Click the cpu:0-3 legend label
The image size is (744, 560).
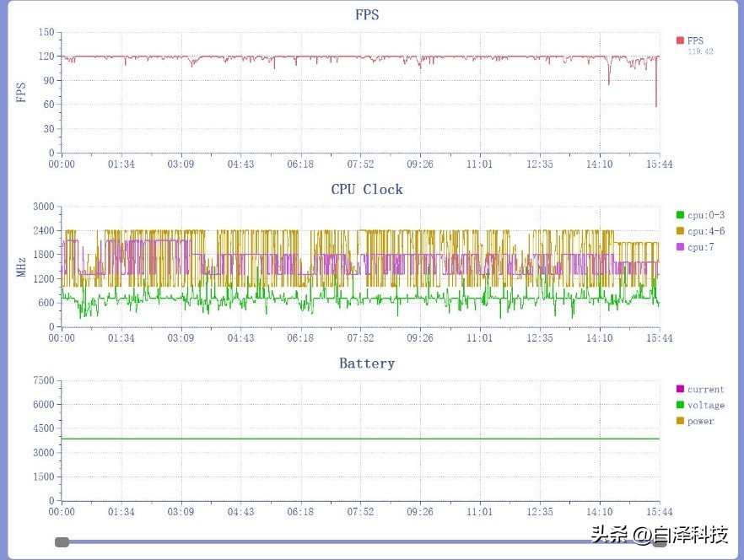(x=706, y=215)
